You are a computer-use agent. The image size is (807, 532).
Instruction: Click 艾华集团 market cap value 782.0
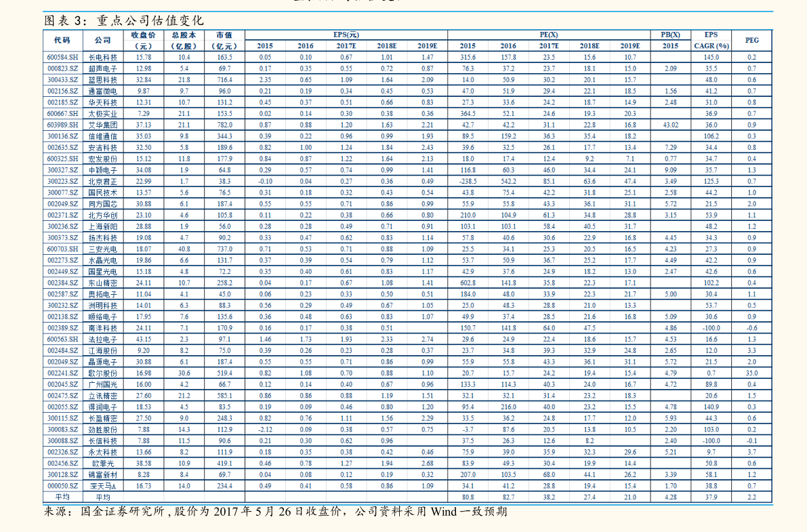coord(224,125)
